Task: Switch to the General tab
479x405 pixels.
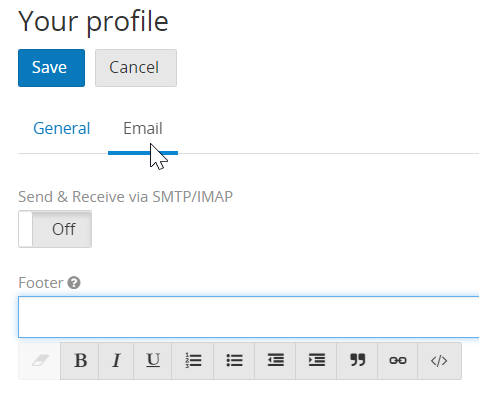Action: pyautogui.click(x=62, y=128)
